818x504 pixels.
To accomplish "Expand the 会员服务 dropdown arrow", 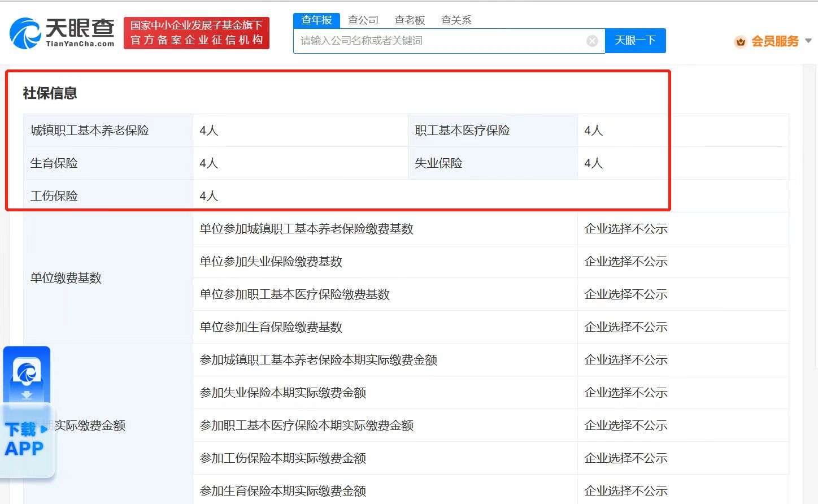I will tap(808, 41).
